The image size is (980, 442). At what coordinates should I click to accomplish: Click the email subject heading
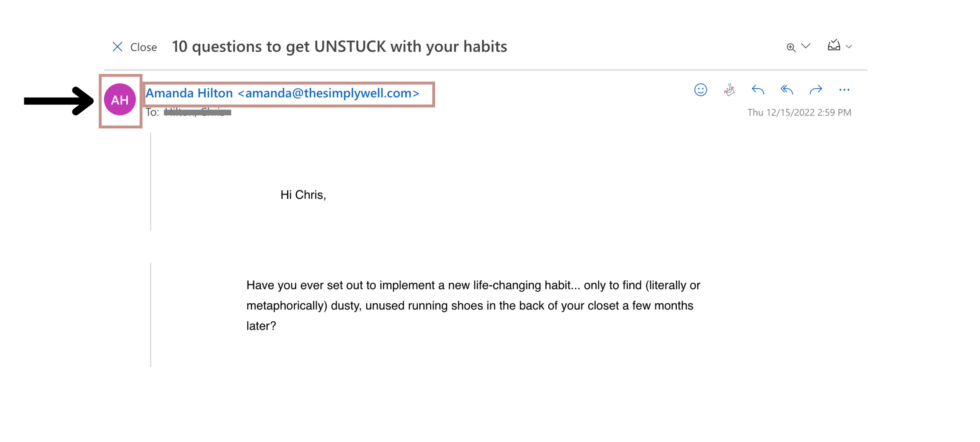pyautogui.click(x=339, y=47)
